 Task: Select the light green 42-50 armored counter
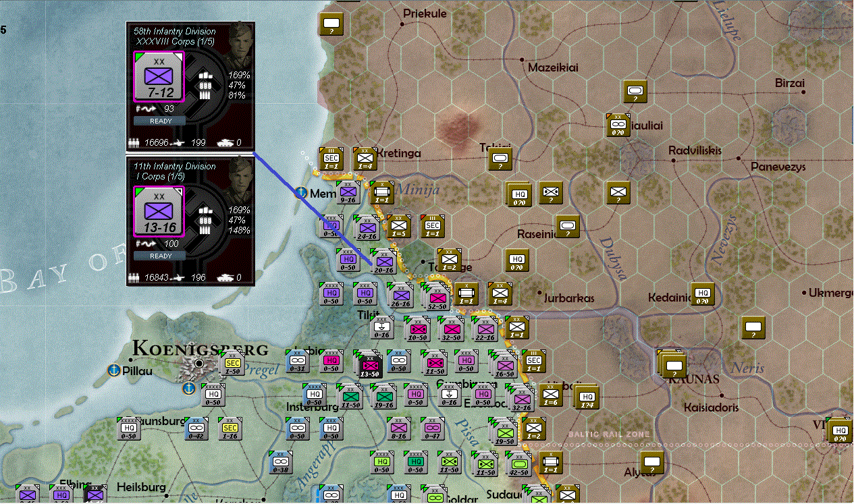point(519,464)
